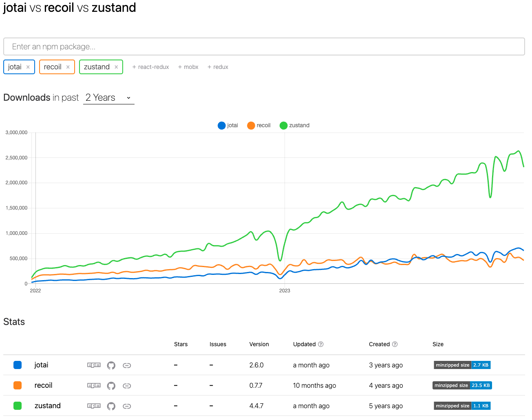This screenshot has height=420, width=532.
Task: Click help icon next to Created
Action: 395,344
